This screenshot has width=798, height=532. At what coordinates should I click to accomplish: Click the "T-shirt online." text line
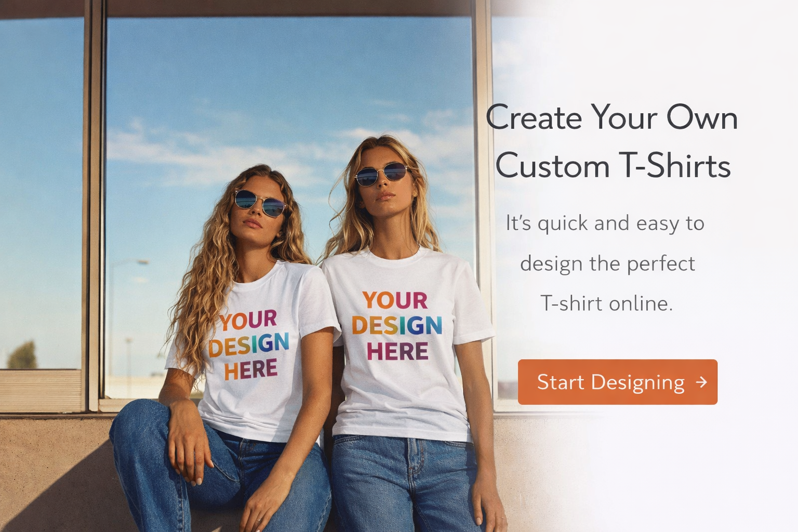(606, 303)
